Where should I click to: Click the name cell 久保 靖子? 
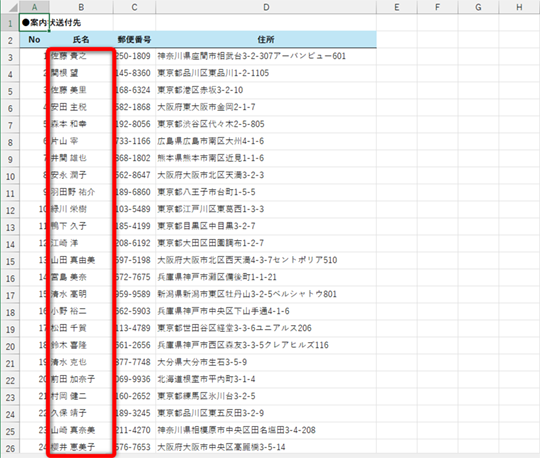[81, 414]
